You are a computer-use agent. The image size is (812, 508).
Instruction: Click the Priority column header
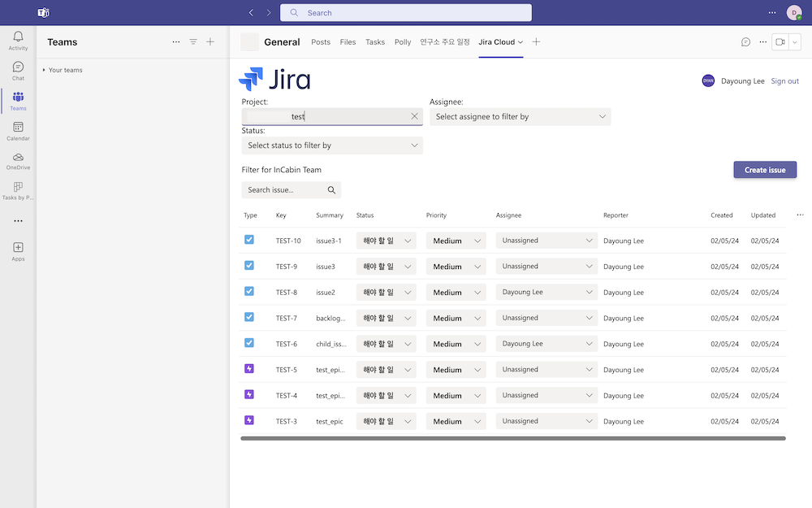(x=436, y=215)
